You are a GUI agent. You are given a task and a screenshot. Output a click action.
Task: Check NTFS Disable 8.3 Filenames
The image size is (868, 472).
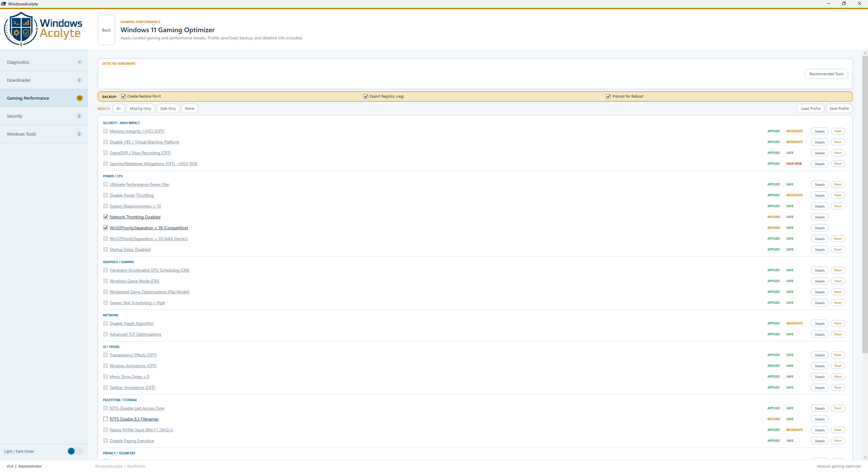click(x=106, y=419)
